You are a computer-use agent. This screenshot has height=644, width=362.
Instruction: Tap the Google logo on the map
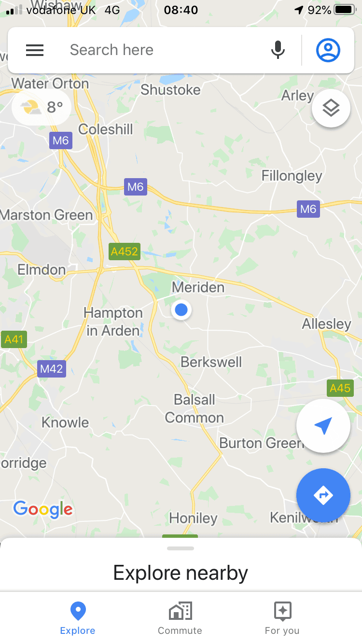coord(43,509)
